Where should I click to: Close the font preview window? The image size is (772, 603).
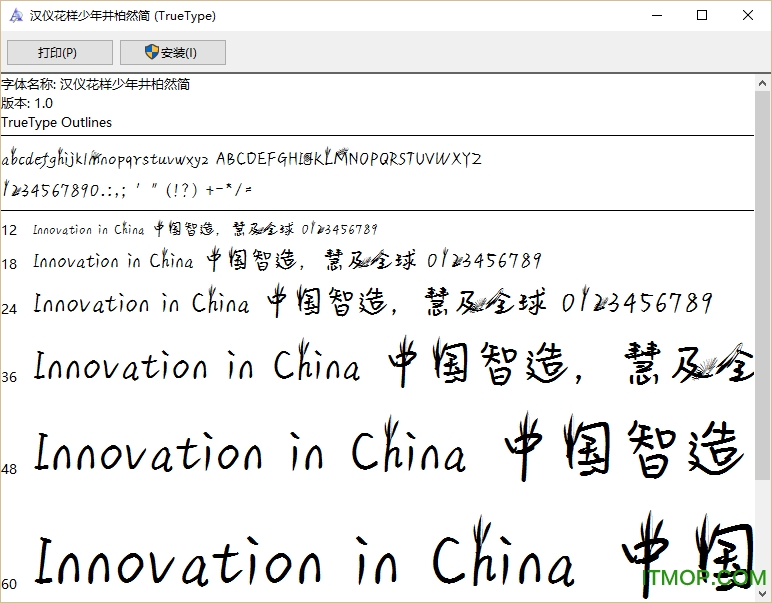click(x=747, y=15)
